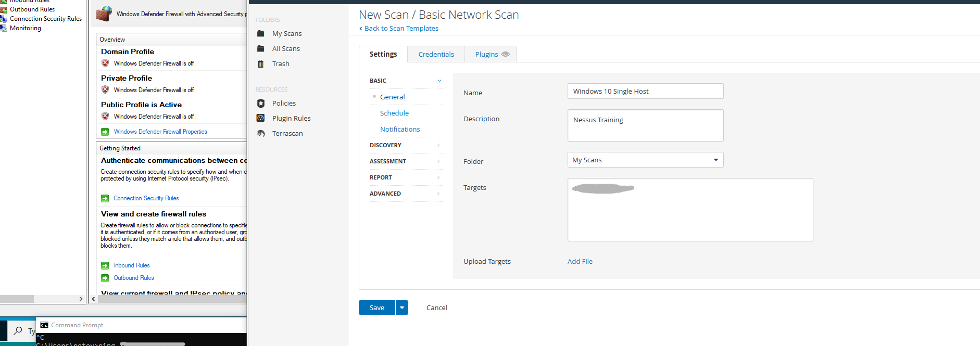The height and width of the screenshot is (346, 980).
Task: Open Terrascan in the sidebar
Action: (287, 133)
